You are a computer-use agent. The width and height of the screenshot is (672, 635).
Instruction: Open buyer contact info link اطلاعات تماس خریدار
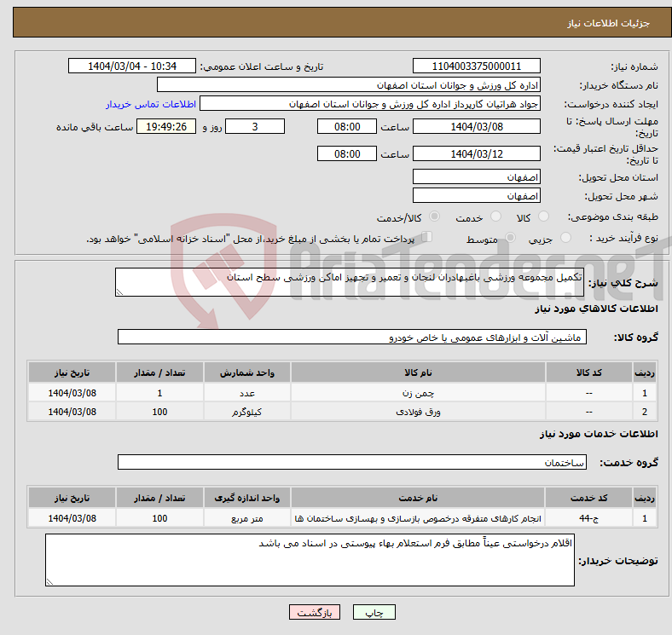(x=151, y=104)
